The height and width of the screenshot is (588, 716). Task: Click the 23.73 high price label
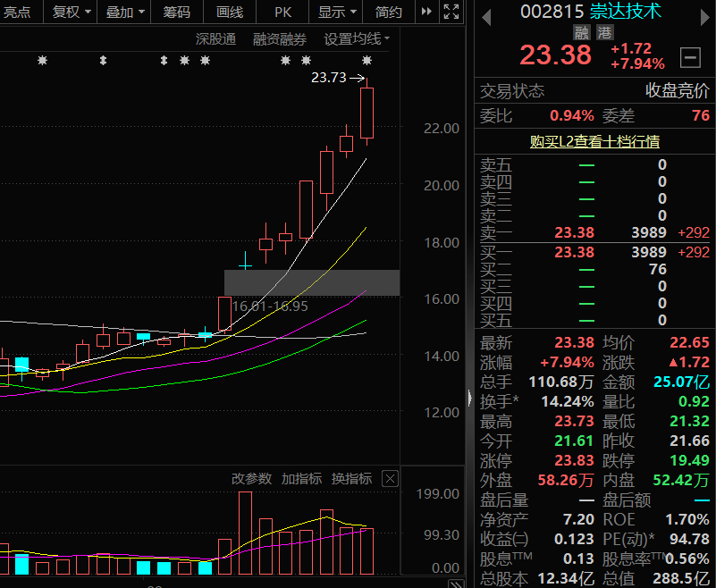tap(329, 78)
